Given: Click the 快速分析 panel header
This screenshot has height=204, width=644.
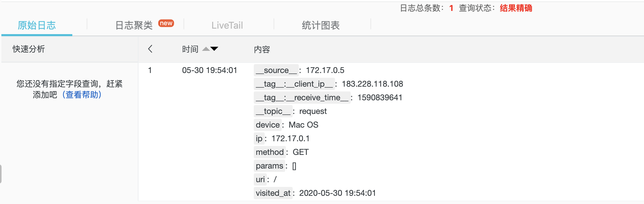Looking at the screenshot, I should coord(29,49).
